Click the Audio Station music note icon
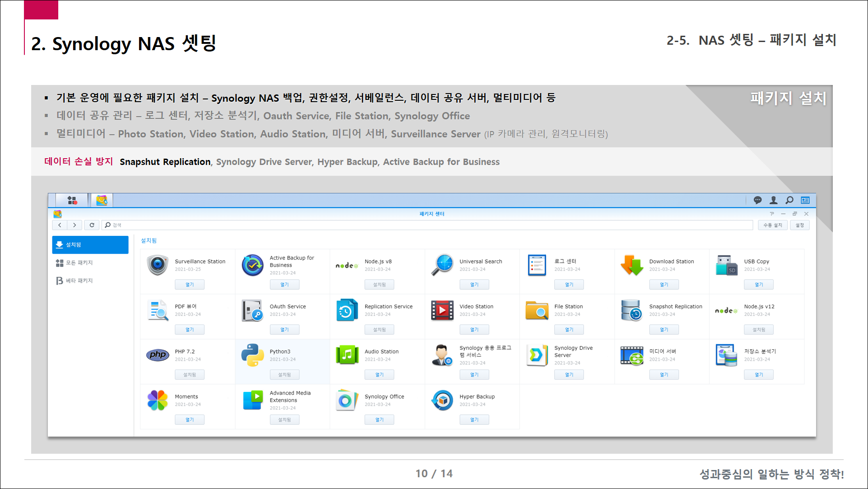Viewport: 868px width, 489px height. pyautogui.click(x=347, y=355)
